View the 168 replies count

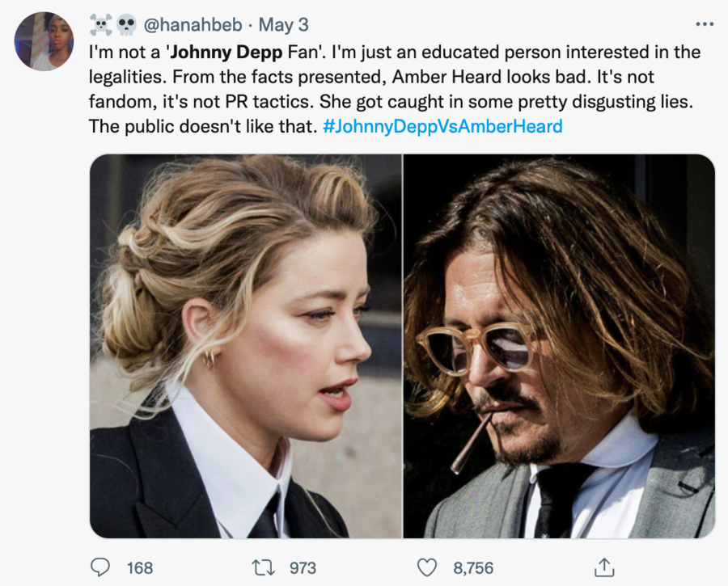pyautogui.click(x=140, y=567)
